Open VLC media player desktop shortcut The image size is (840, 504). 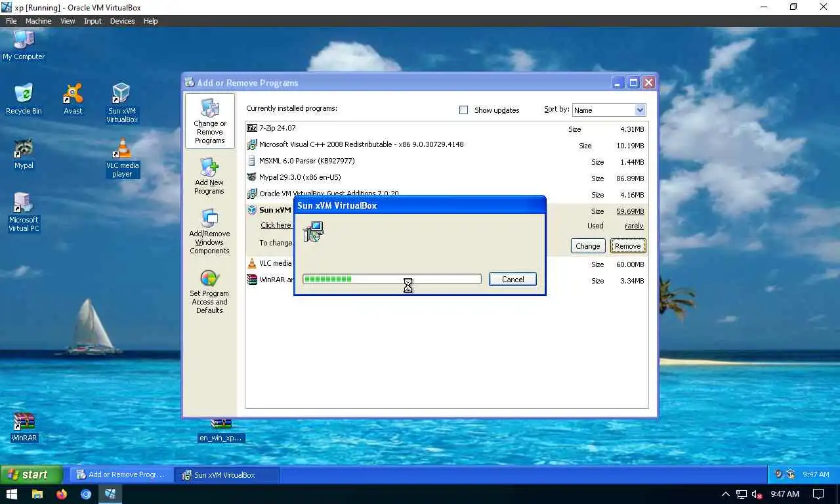click(122, 158)
